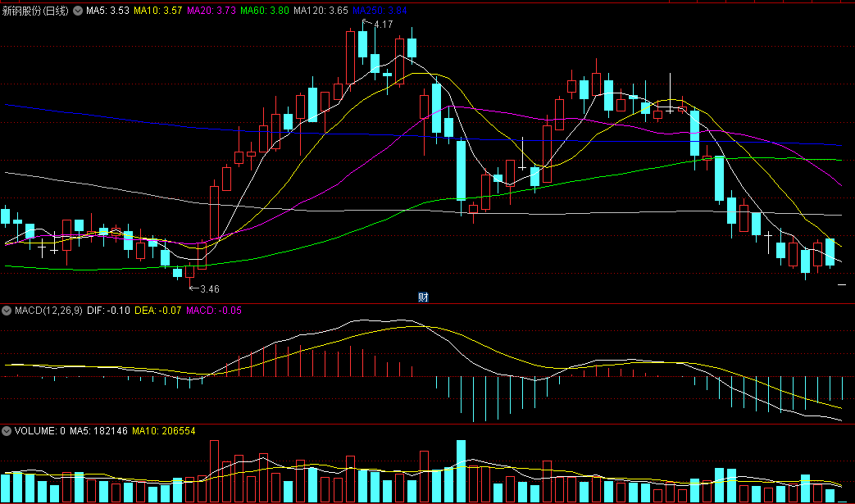The height and width of the screenshot is (504, 855).
Task: Click the volume MA5: 182146 label
Action: coord(98,431)
